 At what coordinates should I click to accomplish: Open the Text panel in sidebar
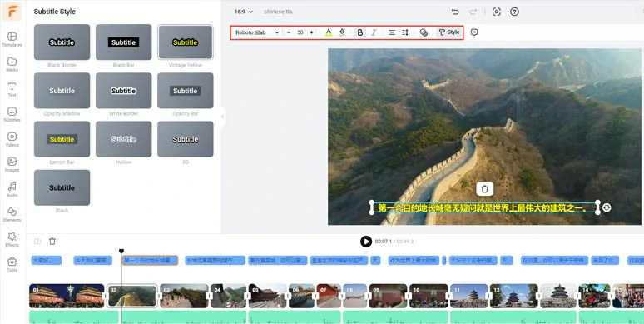click(12, 89)
